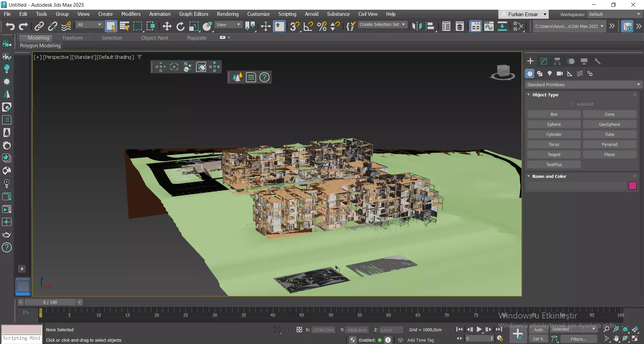Toggle Percent Snap
This screenshot has height=344, width=644.
pyautogui.click(x=322, y=26)
